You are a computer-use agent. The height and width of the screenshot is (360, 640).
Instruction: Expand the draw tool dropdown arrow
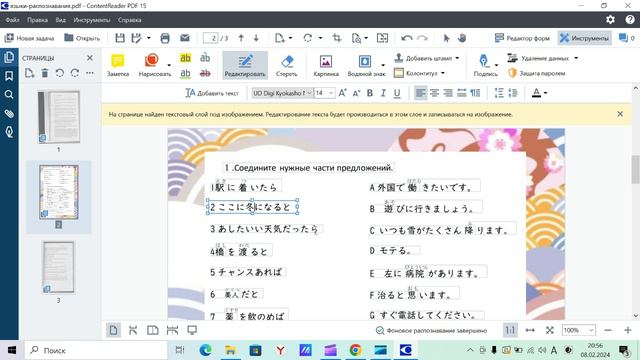tap(169, 65)
